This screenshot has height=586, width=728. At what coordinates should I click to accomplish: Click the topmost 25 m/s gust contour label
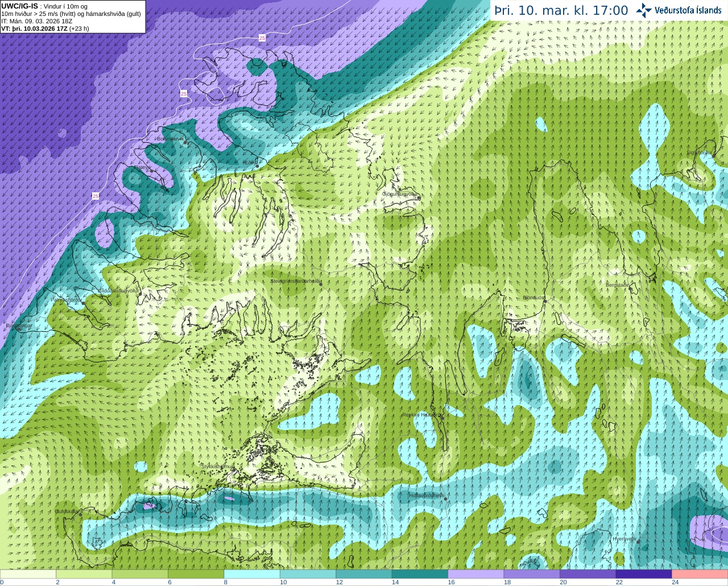tap(262, 38)
